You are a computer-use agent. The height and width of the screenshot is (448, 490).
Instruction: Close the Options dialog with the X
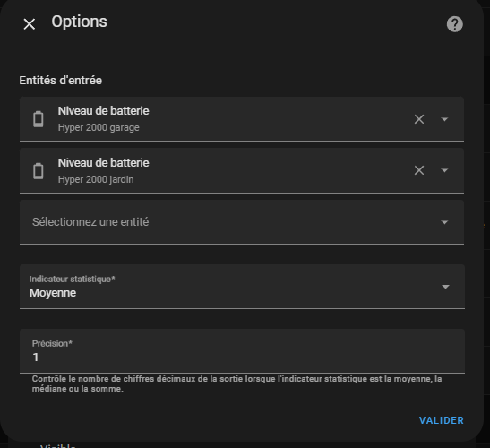(x=30, y=24)
